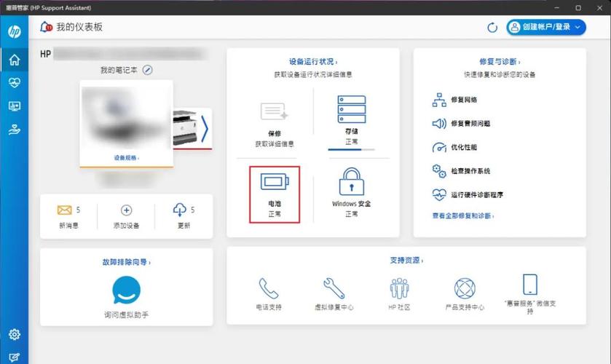Click 我的笔记本 device name text
The height and width of the screenshot is (364, 611).
[x=119, y=70]
